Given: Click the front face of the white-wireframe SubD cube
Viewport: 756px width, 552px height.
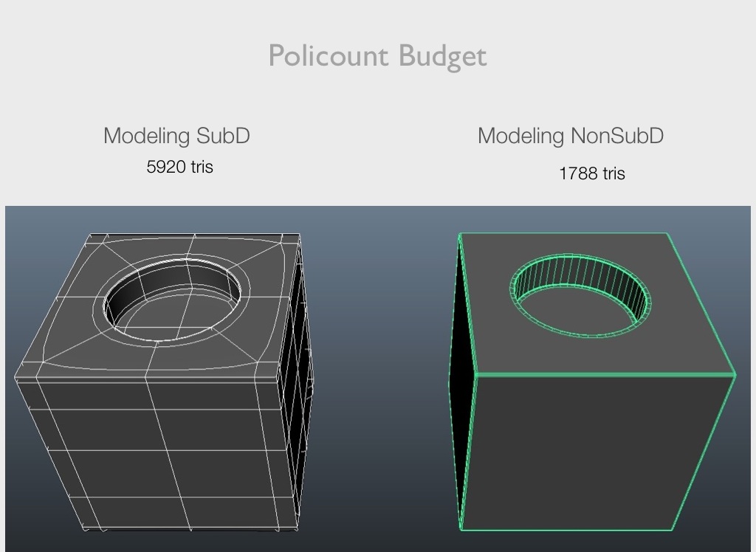Looking at the screenshot, I should (155, 450).
